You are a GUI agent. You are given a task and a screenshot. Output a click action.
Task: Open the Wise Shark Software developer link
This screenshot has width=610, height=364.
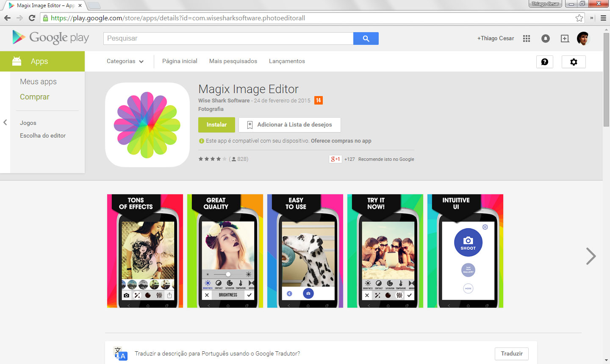tap(224, 101)
